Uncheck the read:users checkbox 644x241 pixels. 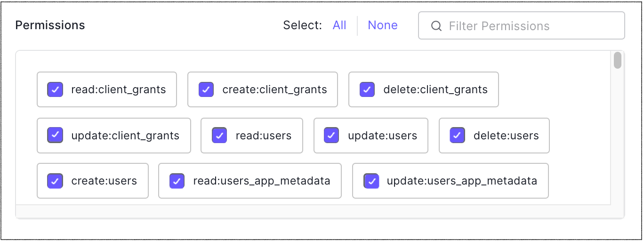click(219, 136)
